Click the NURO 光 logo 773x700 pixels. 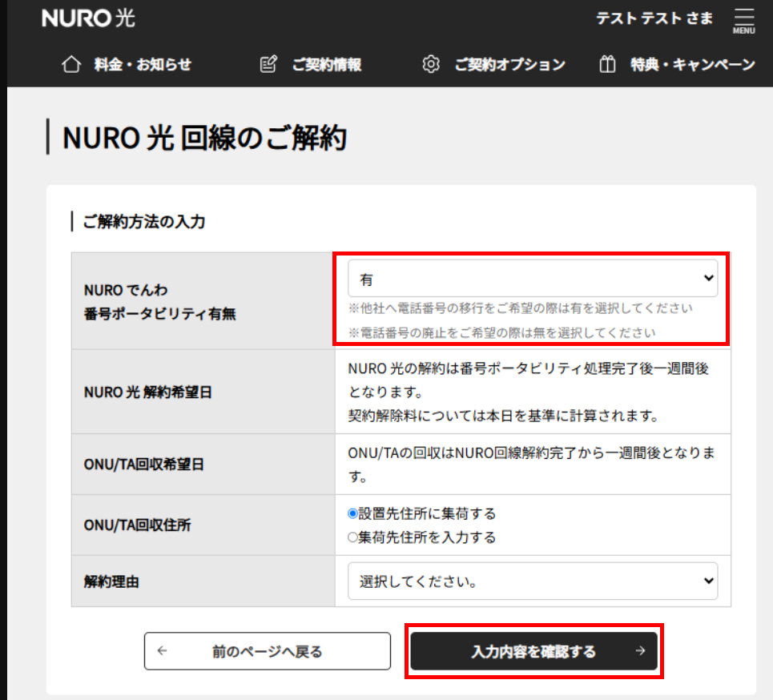click(x=88, y=18)
